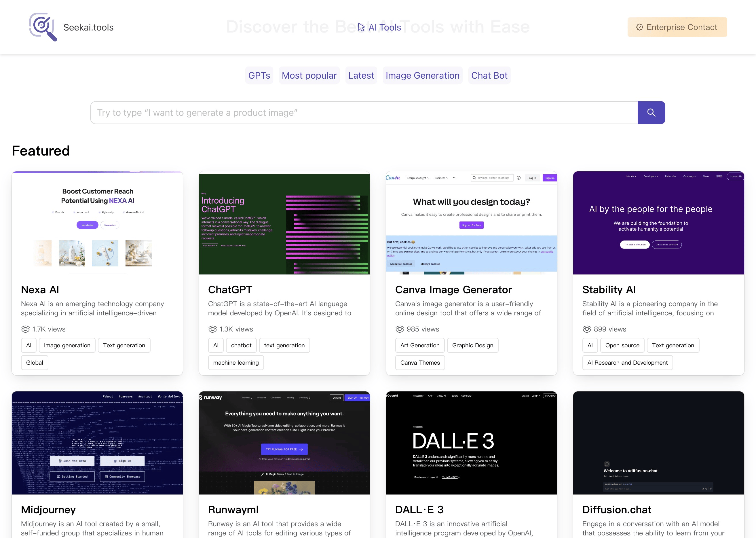This screenshot has height=538, width=756.
Task: Click the Featured section heading
Action: click(x=41, y=151)
